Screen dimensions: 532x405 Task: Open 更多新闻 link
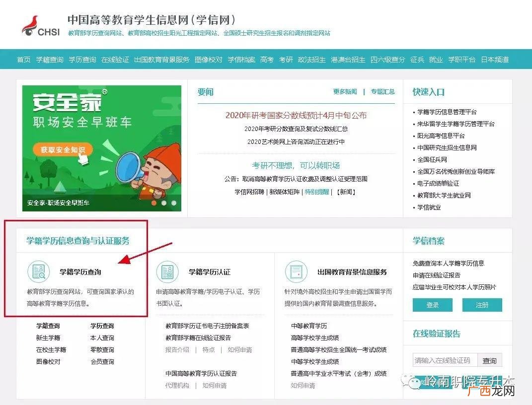pyautogui.click(x=345, y=91)
